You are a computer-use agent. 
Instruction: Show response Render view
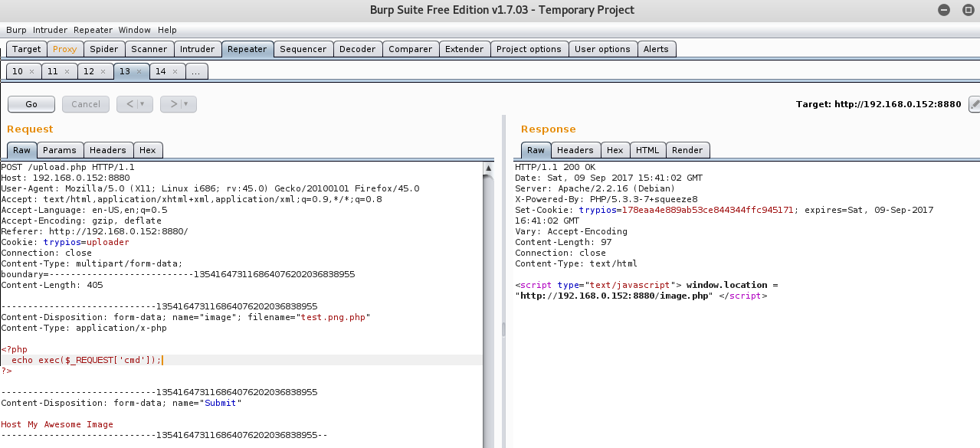pos(687,150)
